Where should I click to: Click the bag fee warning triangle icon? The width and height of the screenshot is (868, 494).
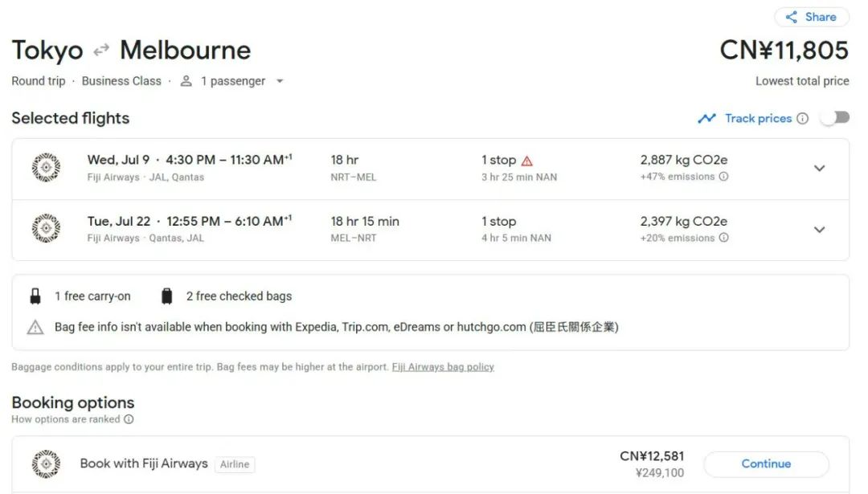35,328
